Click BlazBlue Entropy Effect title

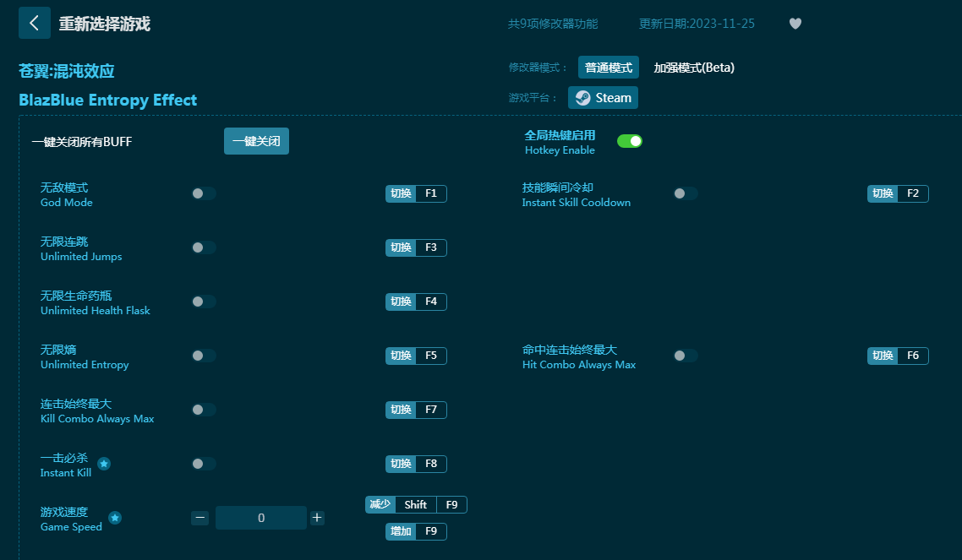(108, 100)
